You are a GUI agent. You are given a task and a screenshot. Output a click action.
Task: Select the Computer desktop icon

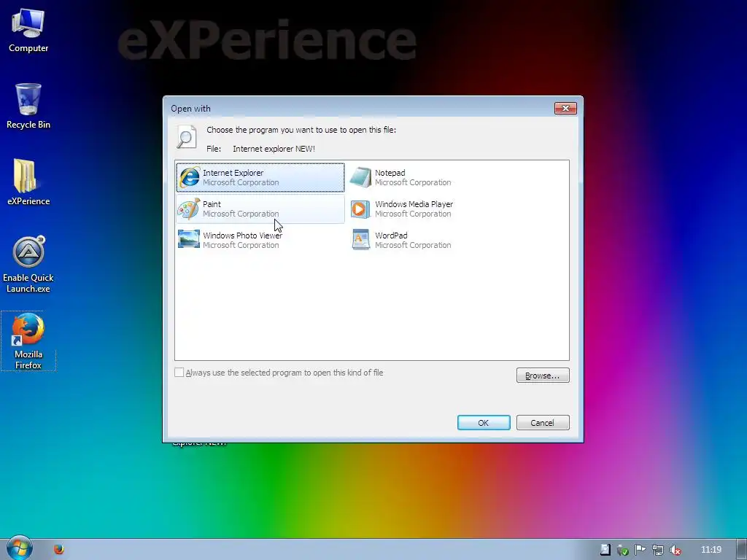click(28, 31)
